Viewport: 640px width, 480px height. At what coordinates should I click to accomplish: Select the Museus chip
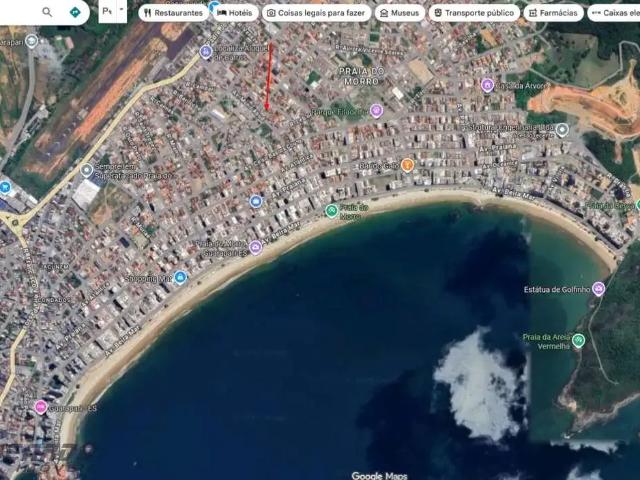point(400,13)
